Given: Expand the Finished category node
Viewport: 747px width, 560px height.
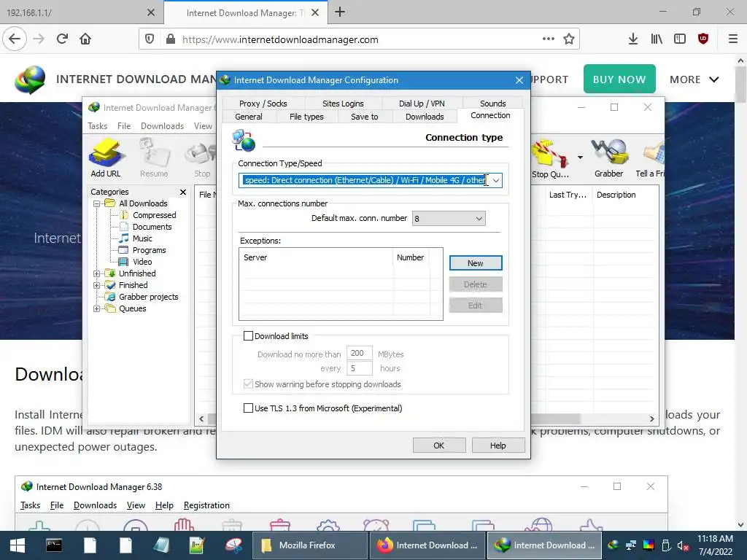Looking at the screenshot, I should coord(97,286).
